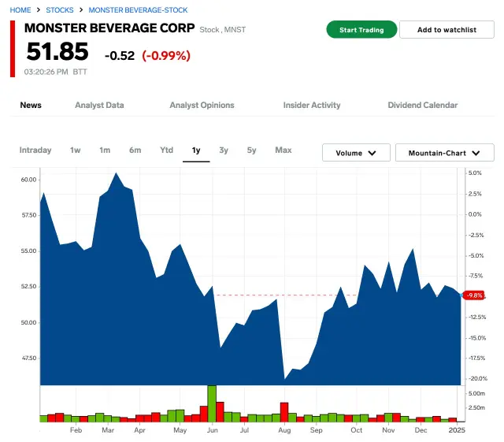Select the 3y chart range
This screenshot has width=504, height=442.
[x=224, y=150]
